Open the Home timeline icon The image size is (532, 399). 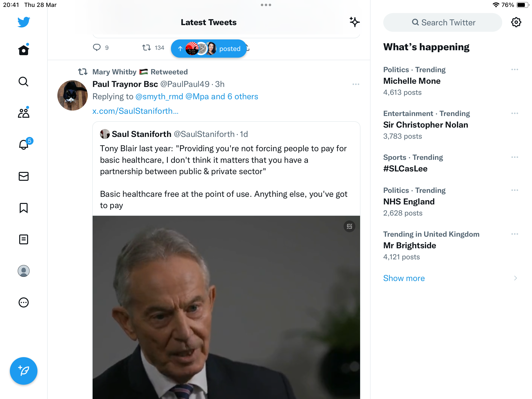24,50
